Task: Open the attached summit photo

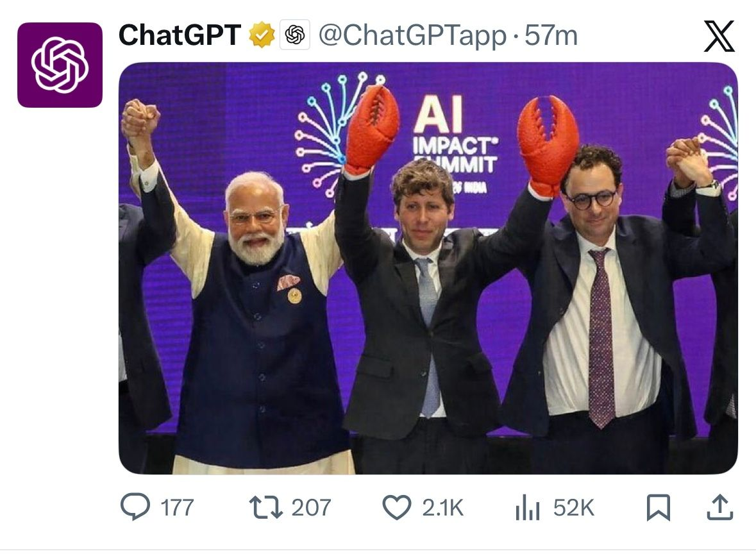Action: pos(428,321)
